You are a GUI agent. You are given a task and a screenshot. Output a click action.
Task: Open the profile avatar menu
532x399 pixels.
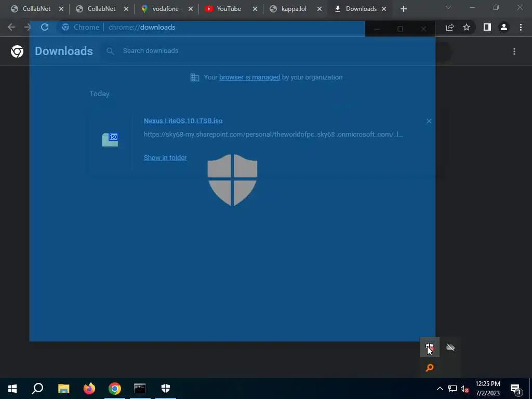pyautogui.click(x=504, y=27)
